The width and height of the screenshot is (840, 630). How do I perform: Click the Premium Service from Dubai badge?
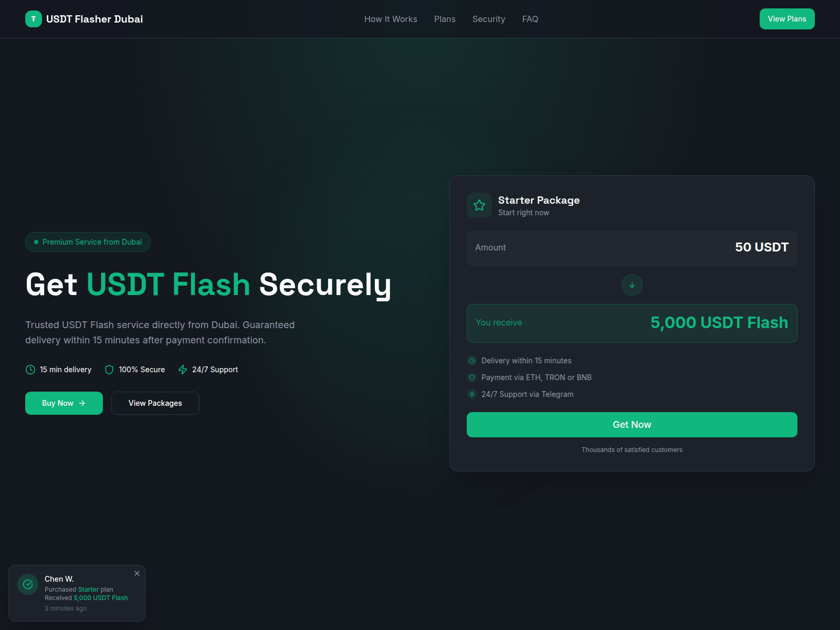[x=88, y=242]
